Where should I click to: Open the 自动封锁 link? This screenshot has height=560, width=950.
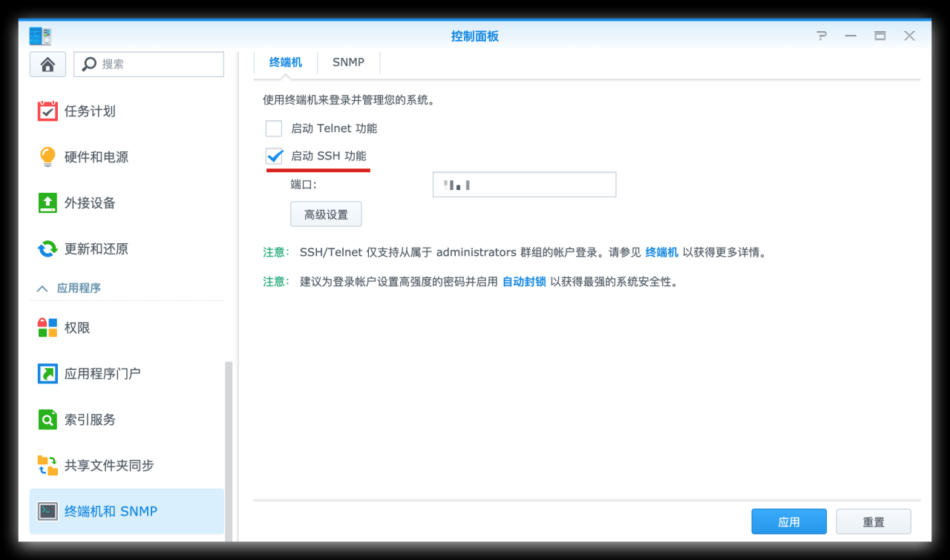525,282
